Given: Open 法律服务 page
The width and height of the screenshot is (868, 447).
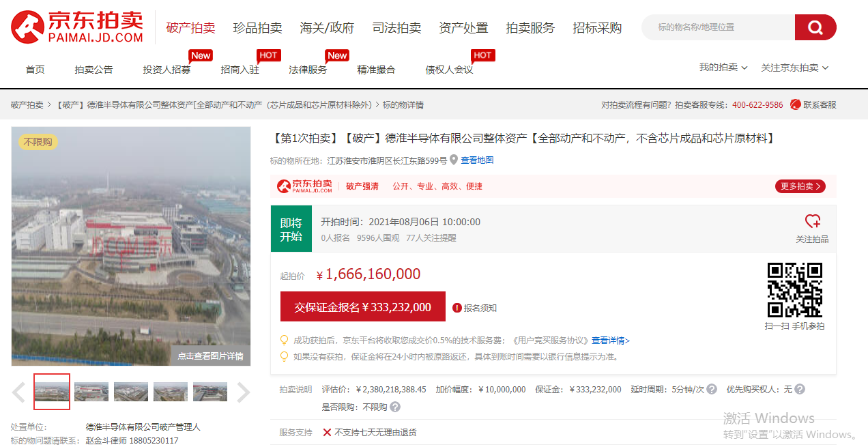Looking at the screenshot, I should [308, 70].
